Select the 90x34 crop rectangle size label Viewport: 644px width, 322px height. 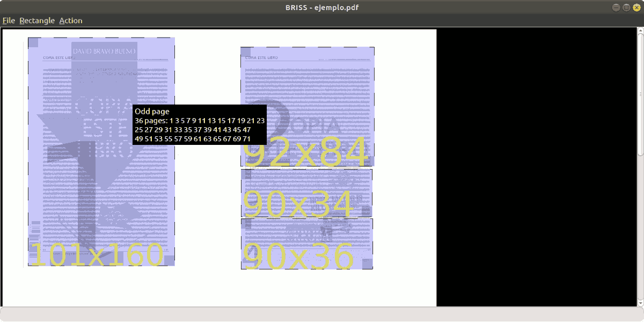298,204
